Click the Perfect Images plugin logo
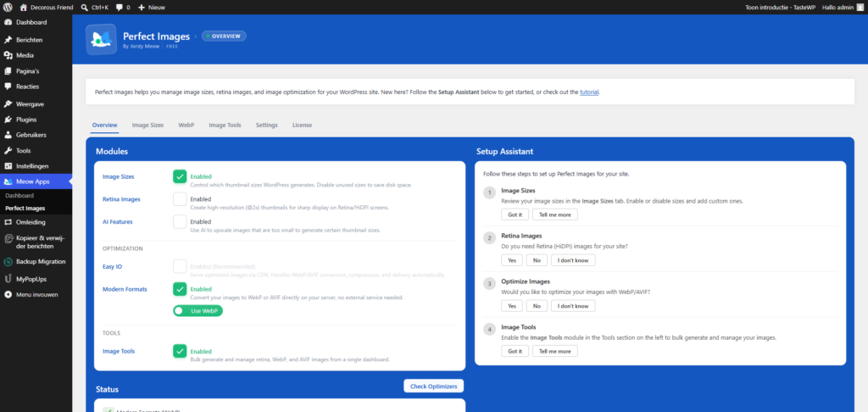Viewport: 868px width, 412px height. pyautogui.click(x=102, y=39)
